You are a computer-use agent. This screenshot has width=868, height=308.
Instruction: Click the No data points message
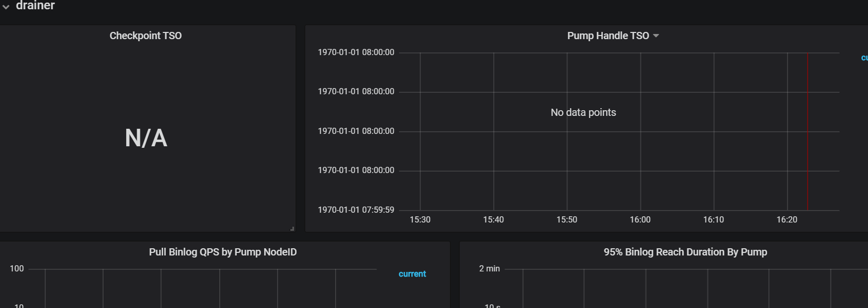point(583,112)
